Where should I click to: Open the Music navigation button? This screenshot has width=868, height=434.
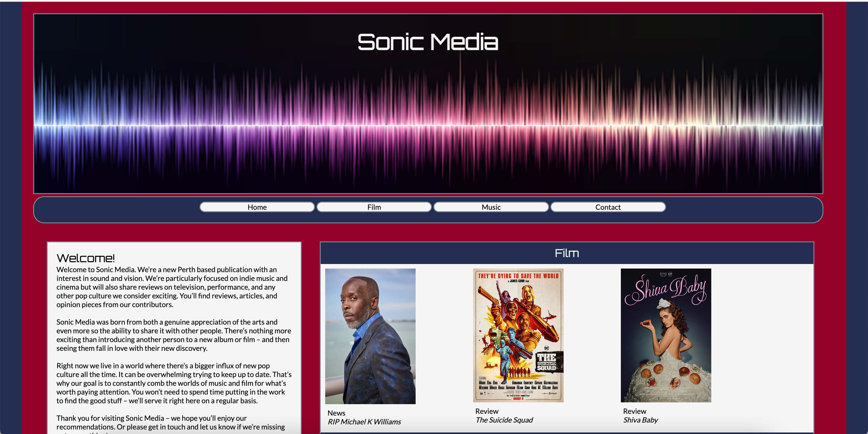[491, 207]
